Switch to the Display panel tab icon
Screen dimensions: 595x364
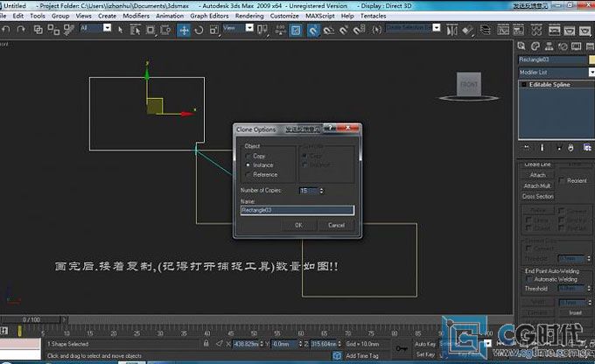(576, 46)
